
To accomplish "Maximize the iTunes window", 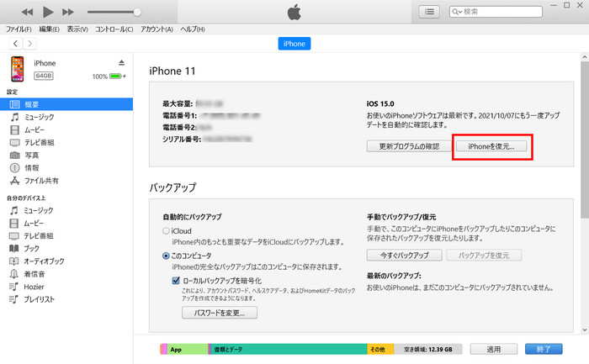I will pyautogui.click(x=566, y=5).
